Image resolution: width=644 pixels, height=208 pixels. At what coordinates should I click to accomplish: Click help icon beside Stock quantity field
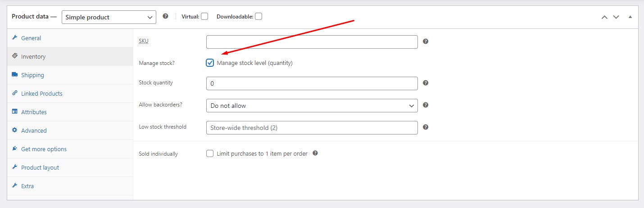pos(426,83)
